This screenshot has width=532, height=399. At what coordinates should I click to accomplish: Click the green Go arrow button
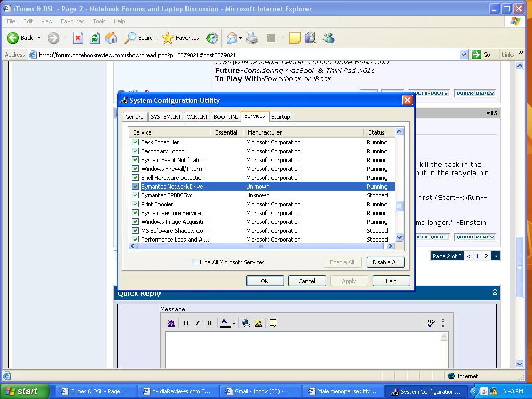pyautogui.click(x=476, y=54)
